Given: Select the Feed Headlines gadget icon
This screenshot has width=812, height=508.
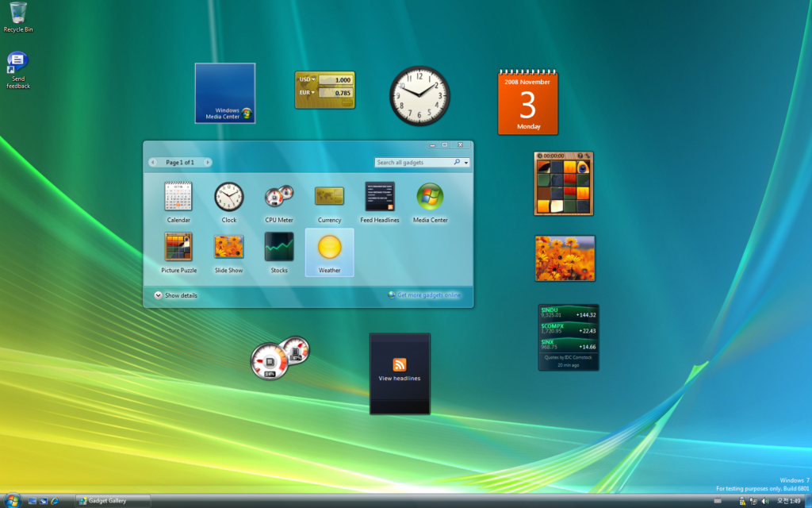Looking at the screenshot, I should tap(380, 202).
